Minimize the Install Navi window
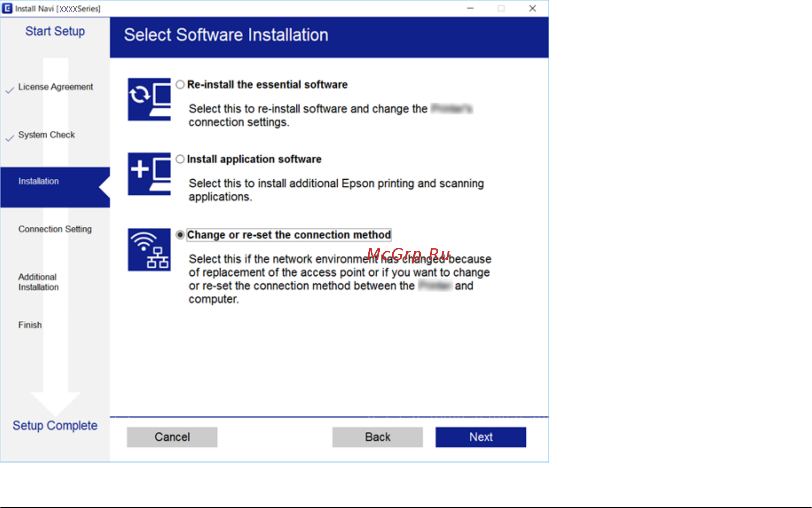The width and height of the screenshot is (812, 508). [x=470, y=8]
